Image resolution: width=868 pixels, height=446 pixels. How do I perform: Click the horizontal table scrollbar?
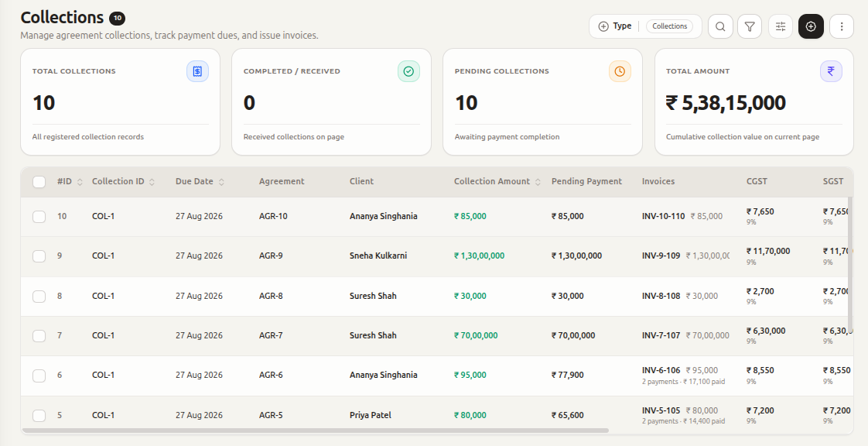(316, 431)
